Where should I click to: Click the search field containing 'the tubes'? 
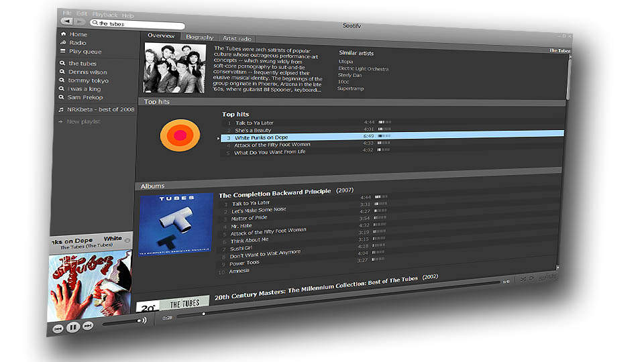point(138,25)
